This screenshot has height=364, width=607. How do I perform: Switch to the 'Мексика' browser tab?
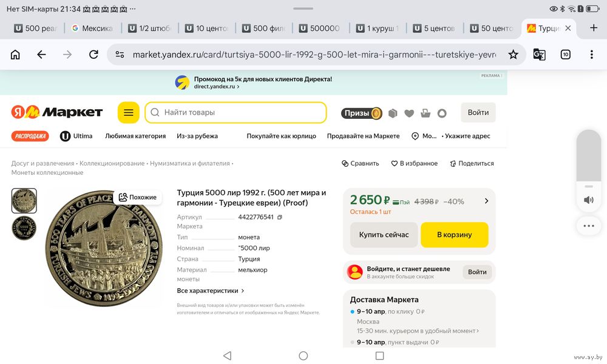(x=92, y=29)
